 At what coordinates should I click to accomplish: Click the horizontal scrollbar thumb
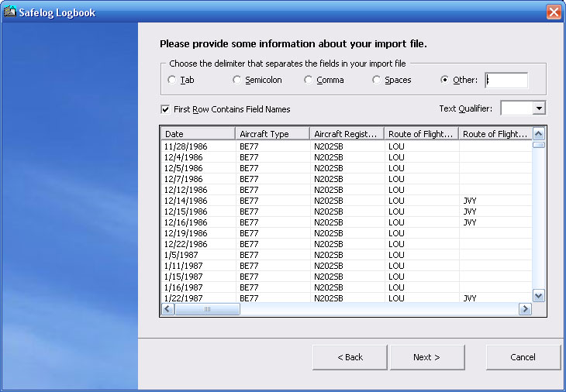click(x=207, y=309)
